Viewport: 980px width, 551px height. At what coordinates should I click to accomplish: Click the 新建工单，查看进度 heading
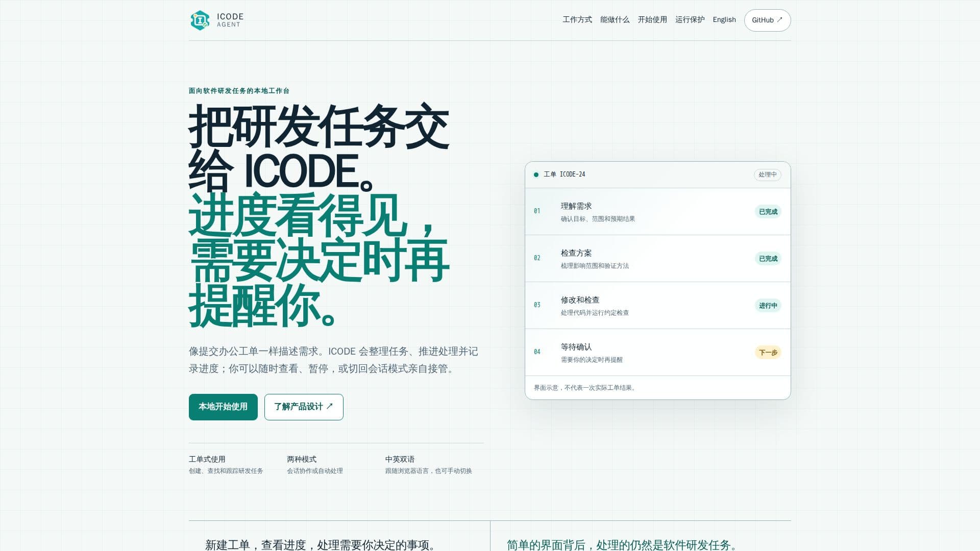pos(322,545)
